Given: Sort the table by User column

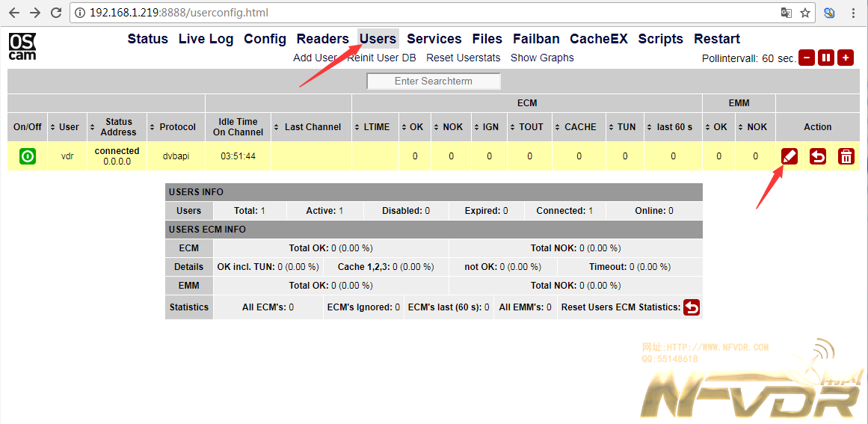Looking at the screenshot, I should (64, 127).
